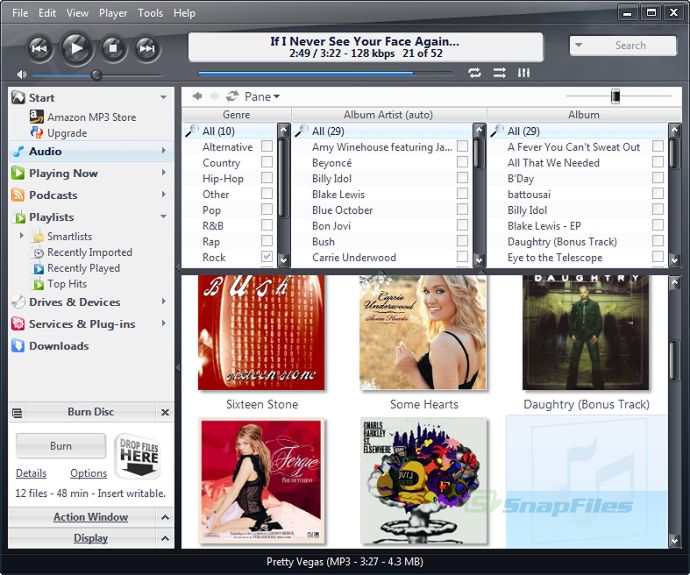The height and width of the screenshot is (575, 690).
Task: Click the track progress bar
Action: pyautogui.click(x=326, y=73)
